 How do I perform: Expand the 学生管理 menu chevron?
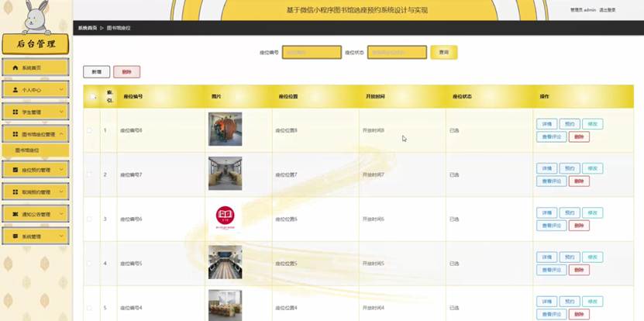[61, 112]
